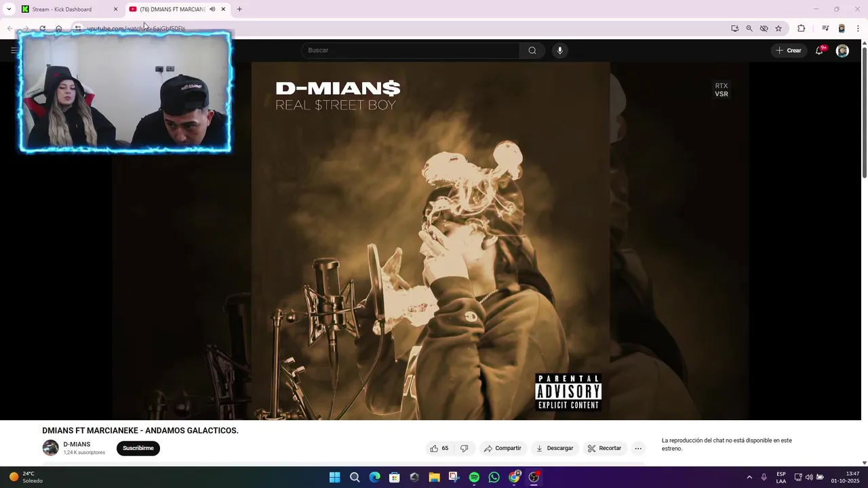This screenshot has width=868, height=488.
Task: Open the D-MIANS channel name link
Action: click(x=77, y=444)
